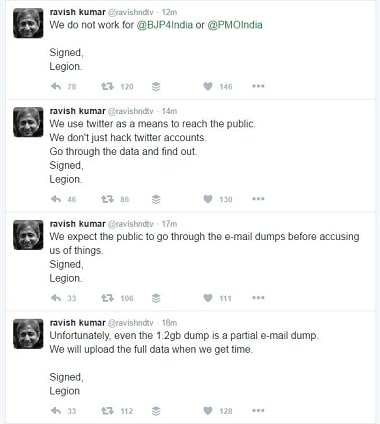Reply to the 'We use twitter' tweet
Viewport: 380px width, 424px height.
pyautogui.click(x=56, y=199)
